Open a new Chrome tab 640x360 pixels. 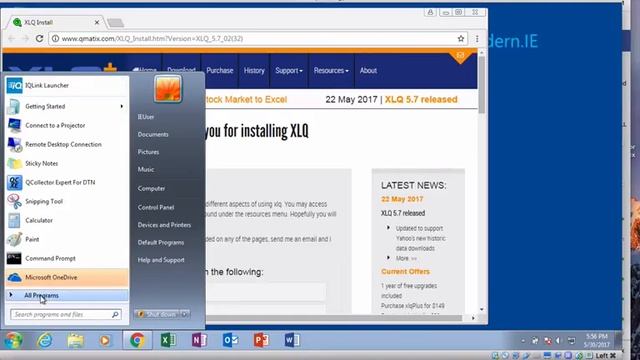116,23
